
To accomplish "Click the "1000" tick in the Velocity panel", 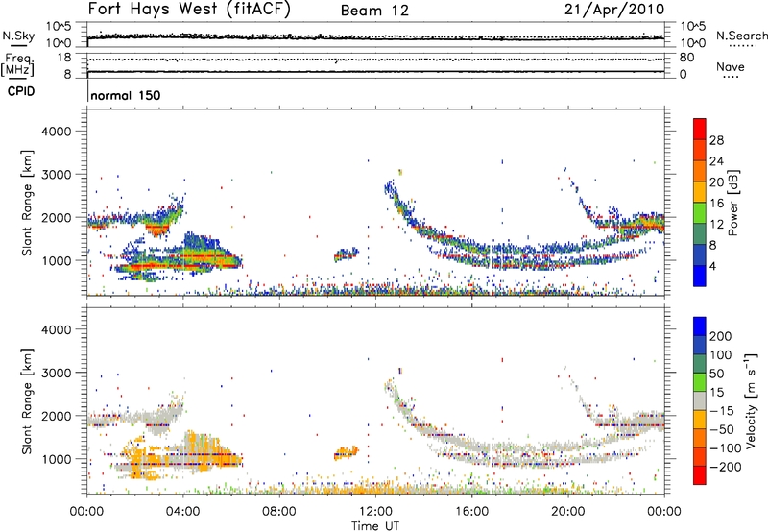I will tap(56, 459).
